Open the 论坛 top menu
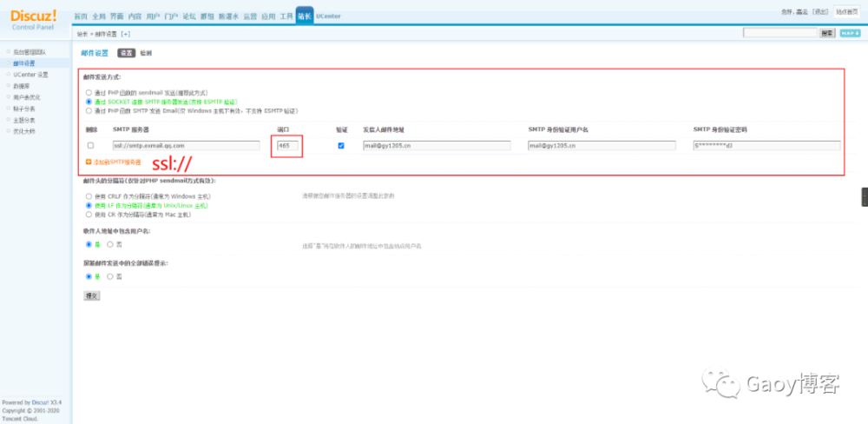This screenshot has width=868, height=424. 189,17
